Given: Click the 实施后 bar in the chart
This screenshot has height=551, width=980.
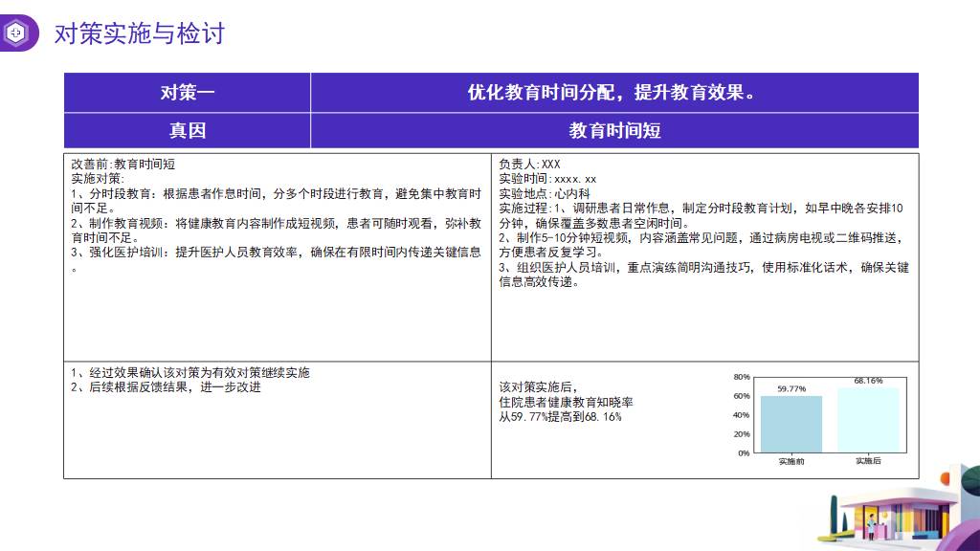Looking at the screenshot, I should tap(868, 420).
